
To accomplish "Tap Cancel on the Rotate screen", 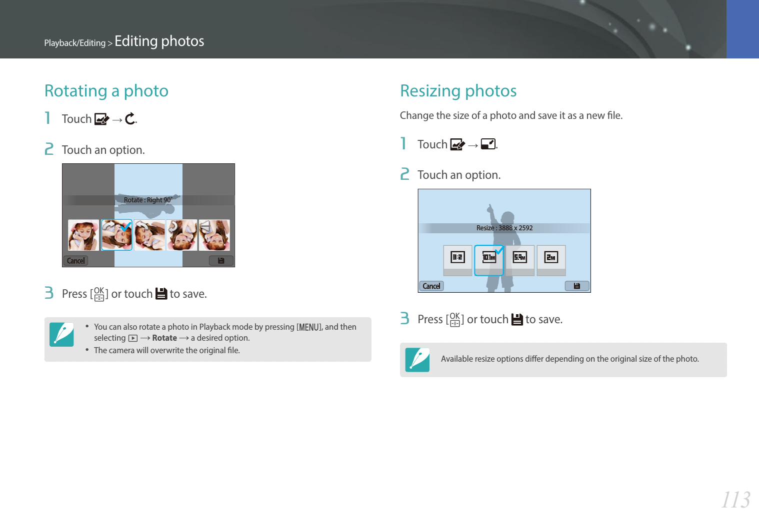I will [76, 261].
